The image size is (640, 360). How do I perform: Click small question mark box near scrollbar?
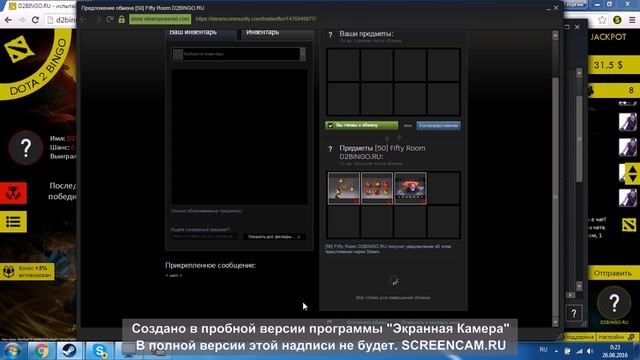(x=574, y=313)
